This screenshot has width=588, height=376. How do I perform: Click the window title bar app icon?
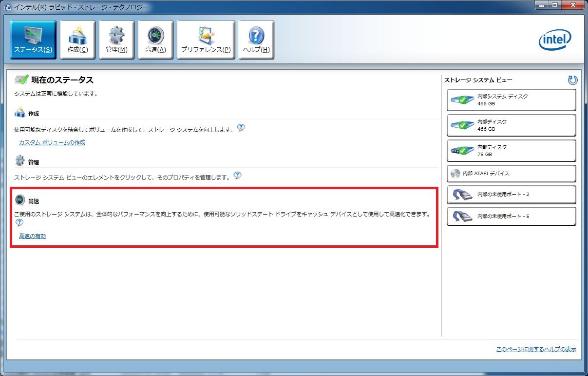[7, 7]
